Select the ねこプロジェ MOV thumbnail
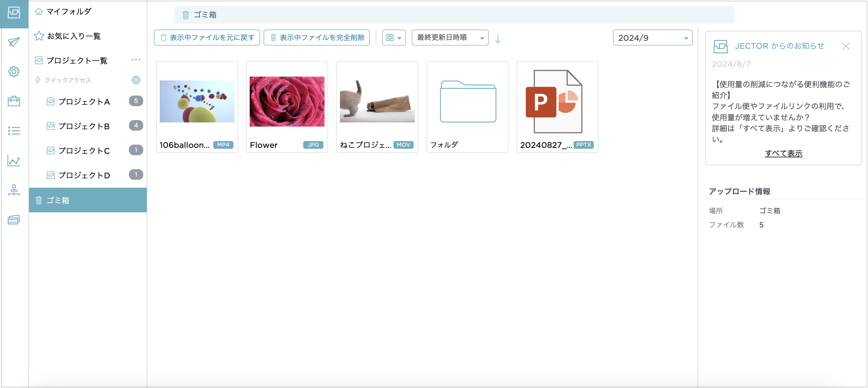Viewport: 868px width, 388px height. pos(377,101)
